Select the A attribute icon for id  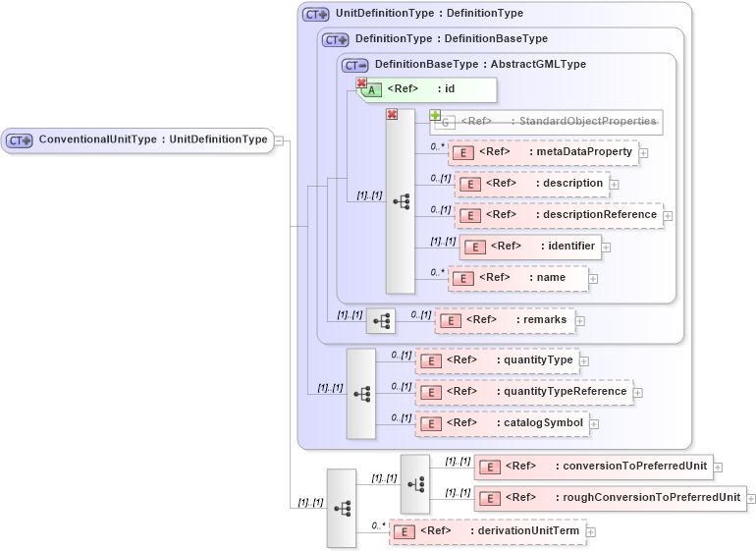pyautogui.click(x=371, y=90)
